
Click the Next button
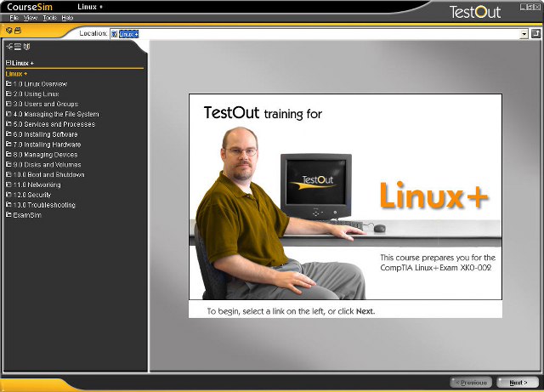coord(518,383)
